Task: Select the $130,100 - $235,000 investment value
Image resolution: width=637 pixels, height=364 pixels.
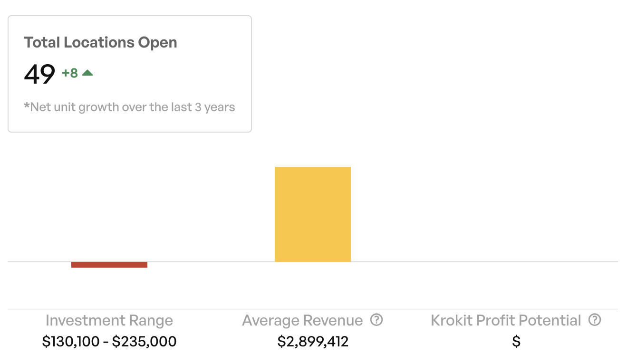Action: 109,341
